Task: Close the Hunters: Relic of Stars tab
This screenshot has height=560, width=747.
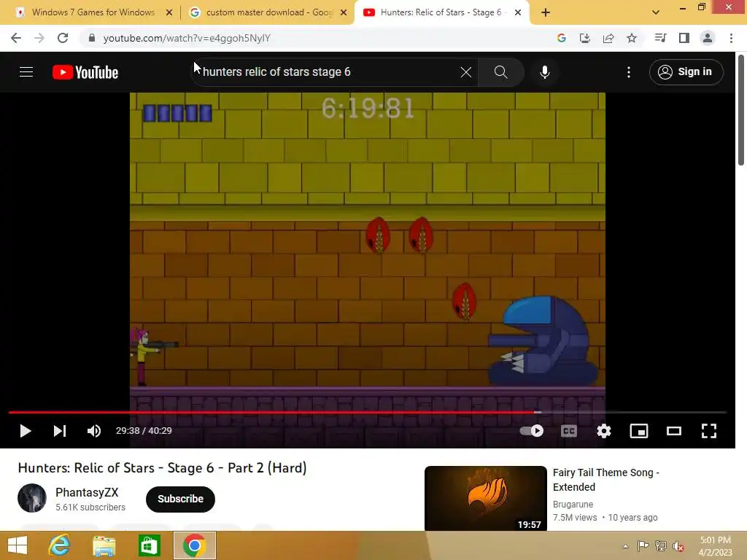Action: click(x=518, y=13)
